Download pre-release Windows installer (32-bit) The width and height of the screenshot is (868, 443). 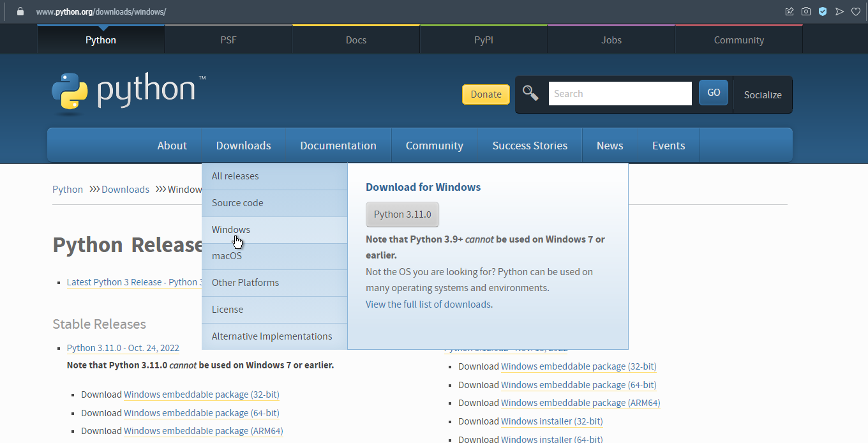point(552,421)
